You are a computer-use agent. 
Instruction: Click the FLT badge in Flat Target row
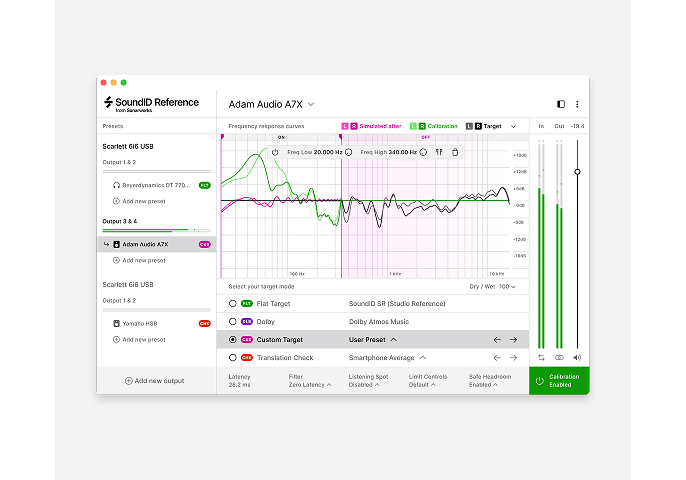coord(247,303)
